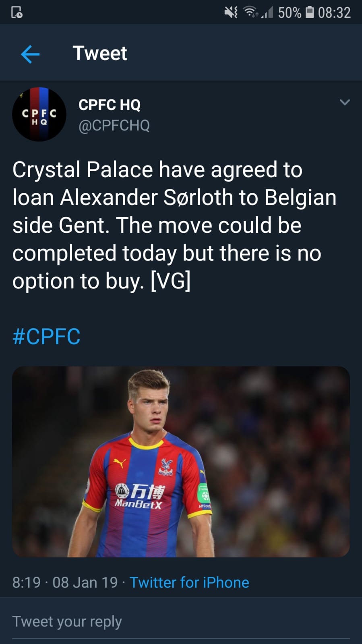The height and width of the screenshot is (644, 362).
Task: Click the Twitter for iPhone link
Action: click(189, 582)
